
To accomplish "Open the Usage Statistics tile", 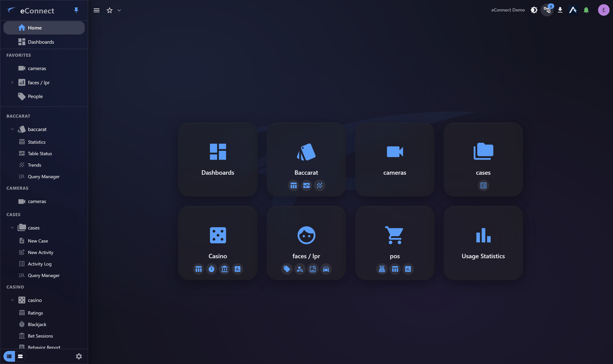I will (x=483, y=243).
